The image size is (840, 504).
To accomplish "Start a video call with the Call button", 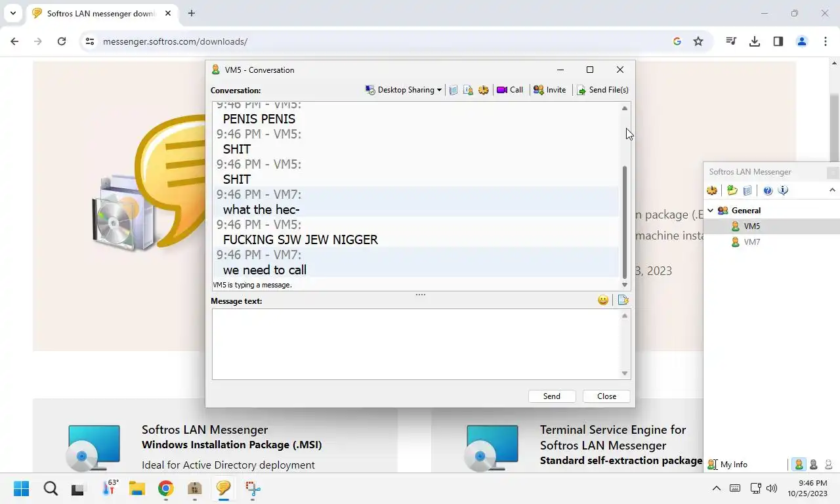I will (x=510, y=90).
